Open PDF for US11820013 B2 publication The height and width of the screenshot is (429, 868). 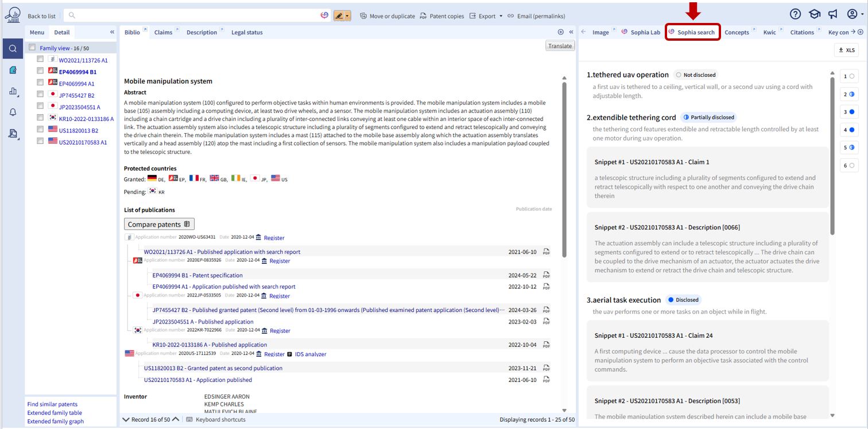[x=547, y=368]
